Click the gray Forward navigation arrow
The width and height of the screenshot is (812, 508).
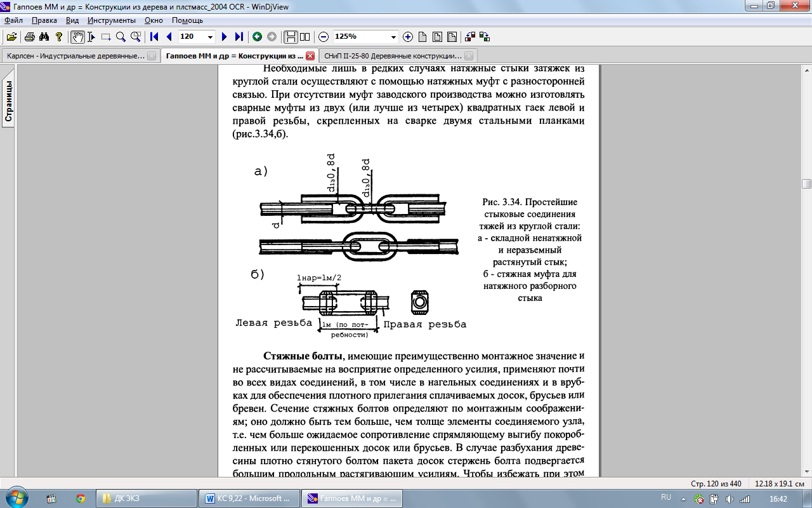(272, 37)
